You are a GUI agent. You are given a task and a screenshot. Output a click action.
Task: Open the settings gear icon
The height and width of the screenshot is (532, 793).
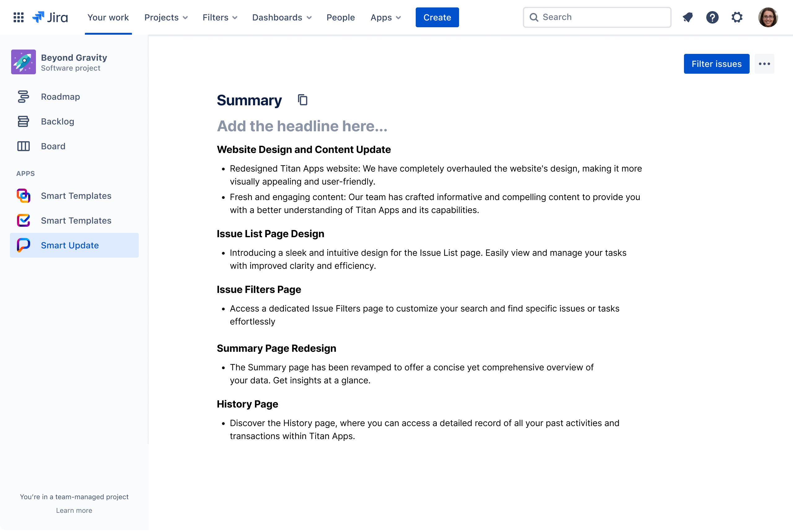pyautogui.click(x=737, y=17)
